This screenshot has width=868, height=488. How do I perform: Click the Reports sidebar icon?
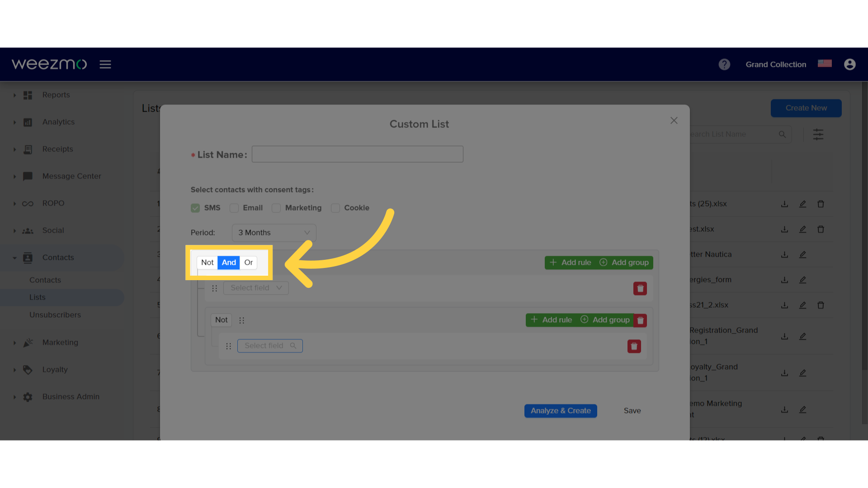point(28,95)
